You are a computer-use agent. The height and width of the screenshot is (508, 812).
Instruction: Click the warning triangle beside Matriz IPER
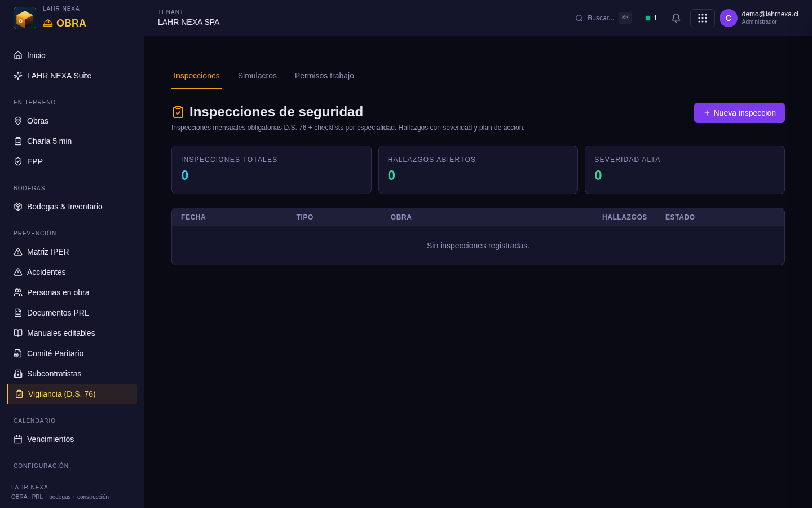pos(18,252)
